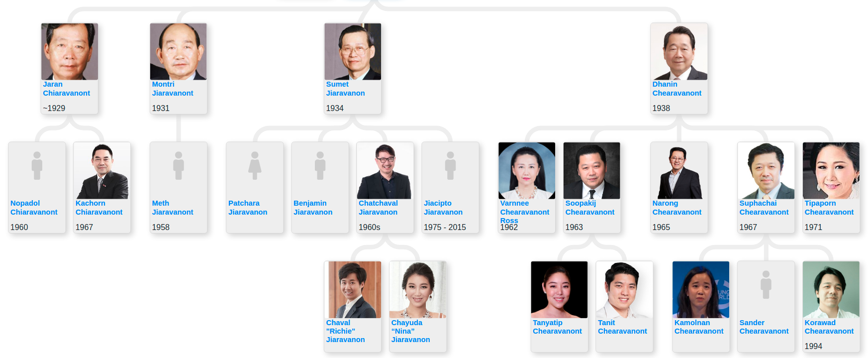Open Dhanin Chearavanont name link
Screen dimensions: 868x358
[676, 89]
